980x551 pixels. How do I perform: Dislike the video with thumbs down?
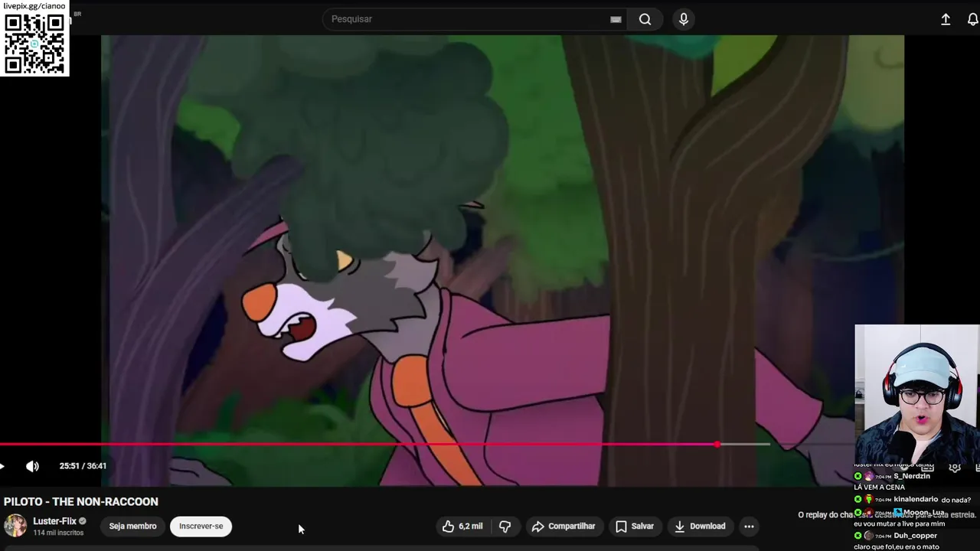click(505, 526)
